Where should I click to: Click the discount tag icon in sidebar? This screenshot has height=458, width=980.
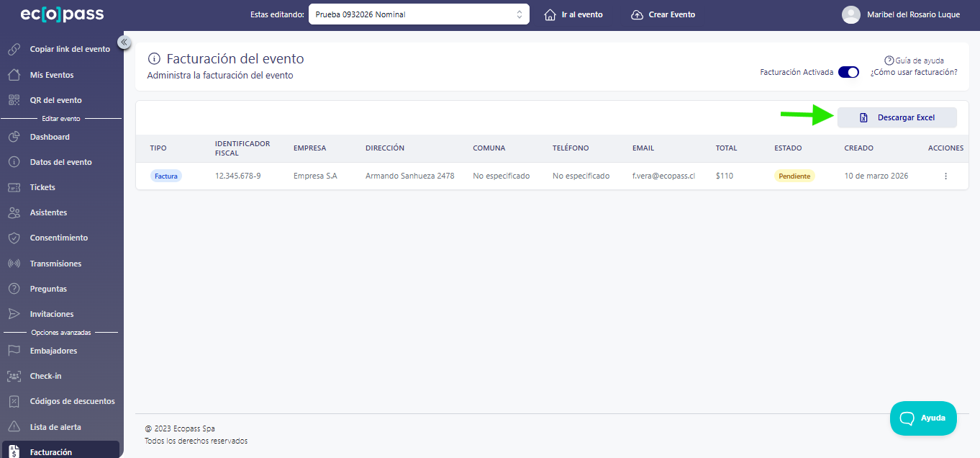pos(14,401)
